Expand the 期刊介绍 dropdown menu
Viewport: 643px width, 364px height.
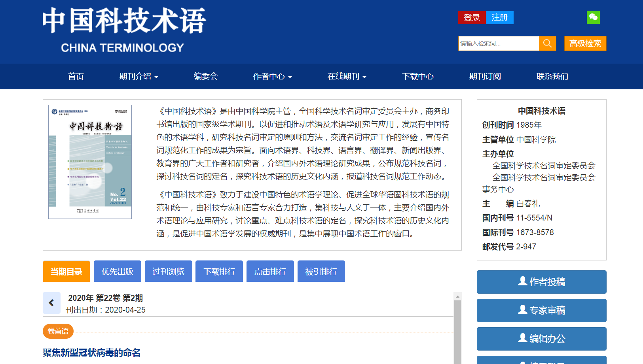(138, 77)
